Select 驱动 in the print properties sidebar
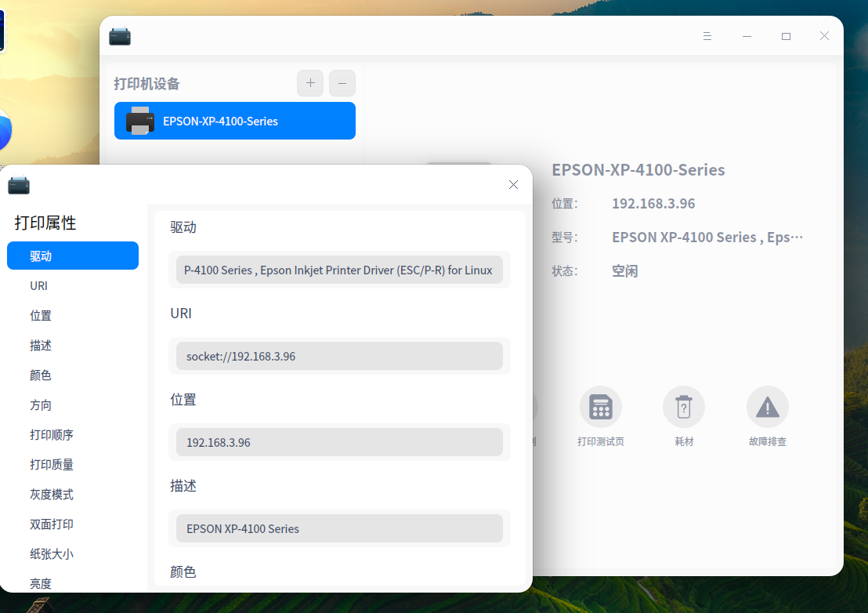The width and height of the screenshot is (868, 613). [72, 256]
